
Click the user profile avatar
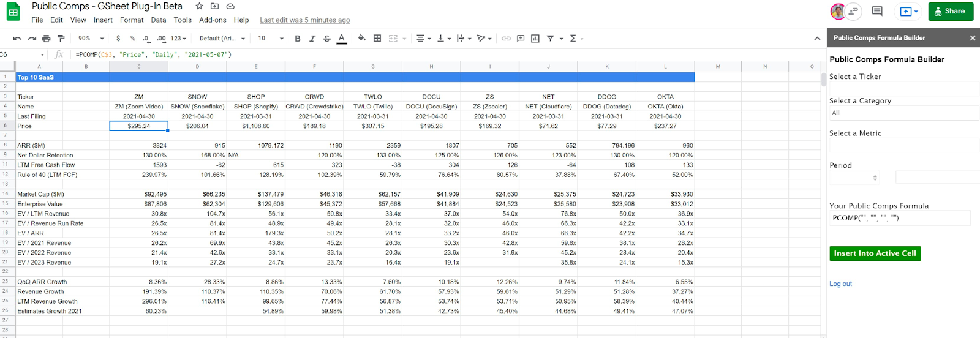pyautogui.click(x=837, y=11)
